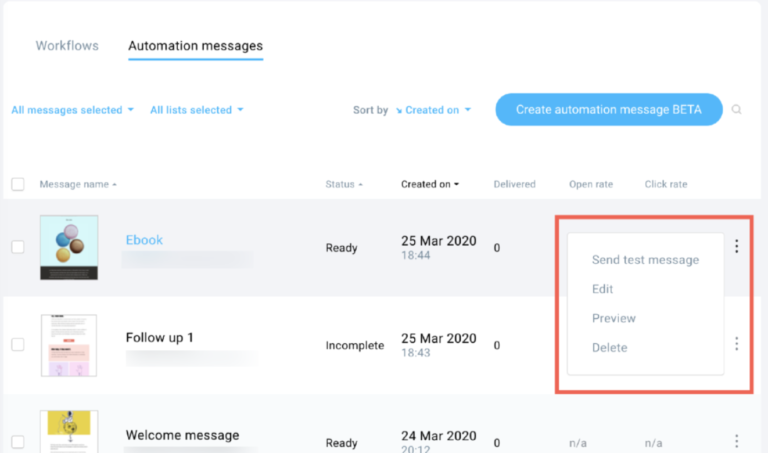Click the Follow up 1 thumbnail
The height and width of the screenshot is (453, 768).
(69, 345)
